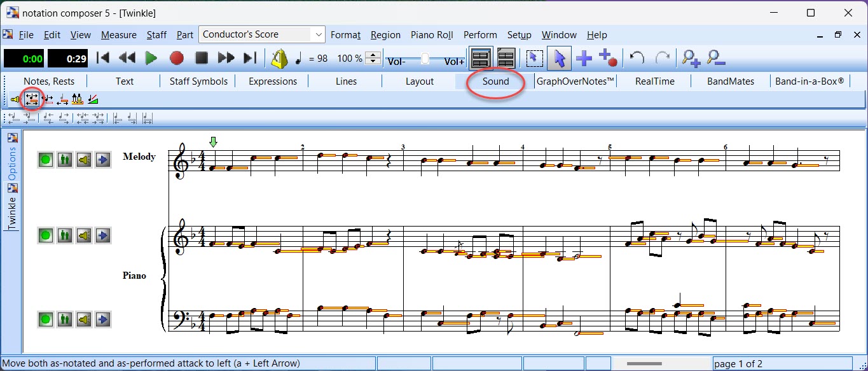Click the zoom percent stepper up arrow
Image resolution: width=868 pixels, height=371 pixels.
click(x=374, y=55)
